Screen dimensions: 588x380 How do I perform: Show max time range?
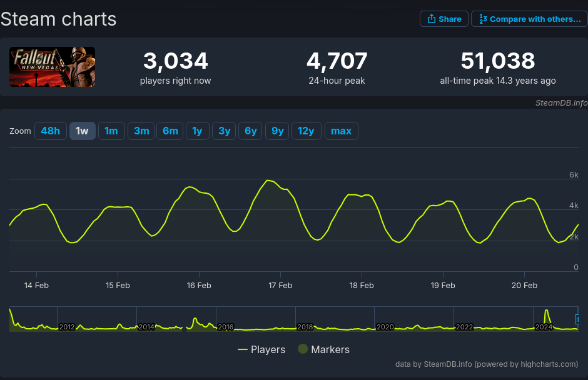pyautogui.click(x=342, y=131)
